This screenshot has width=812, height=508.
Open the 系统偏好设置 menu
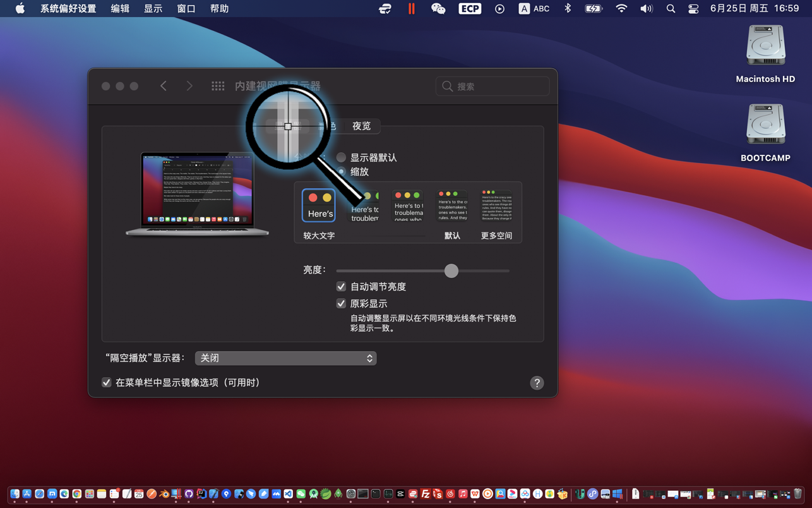coord(68,8)
